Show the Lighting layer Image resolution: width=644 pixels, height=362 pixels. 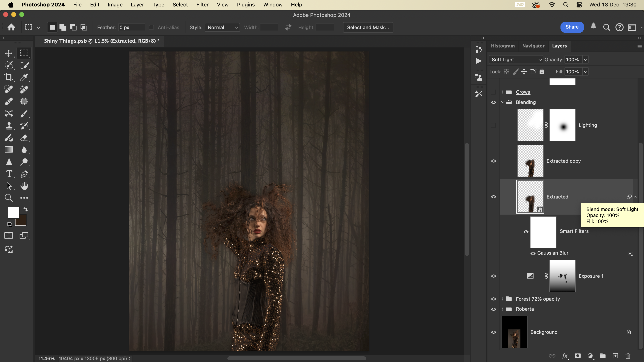coord(493,125)
